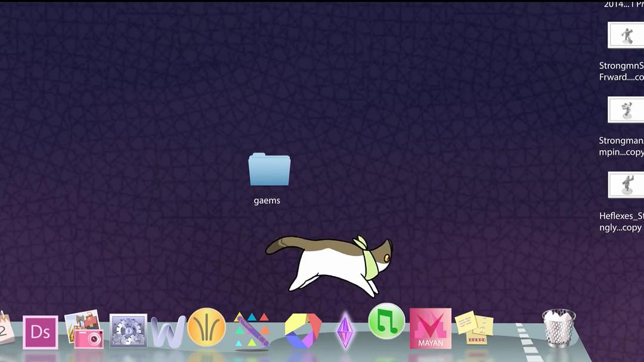Select the Strongman mpin copy file thumbnail
Screen dimensions: 644x362
click(626, 110)
